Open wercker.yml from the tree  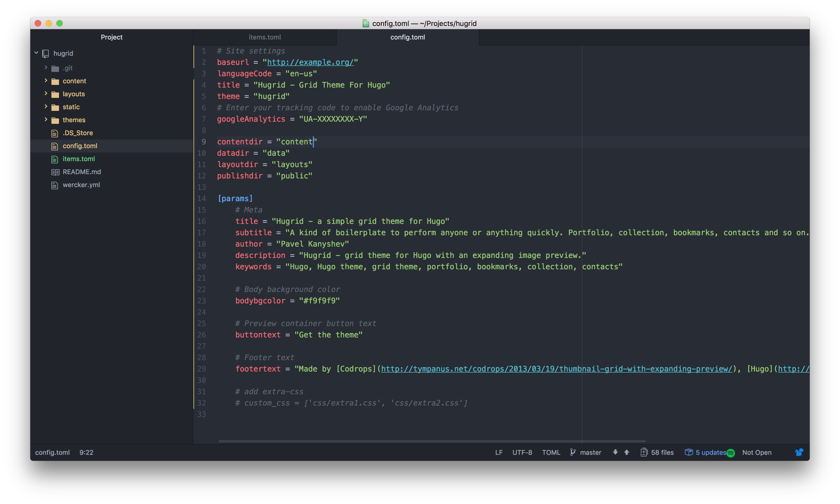(x=81, y=185)
